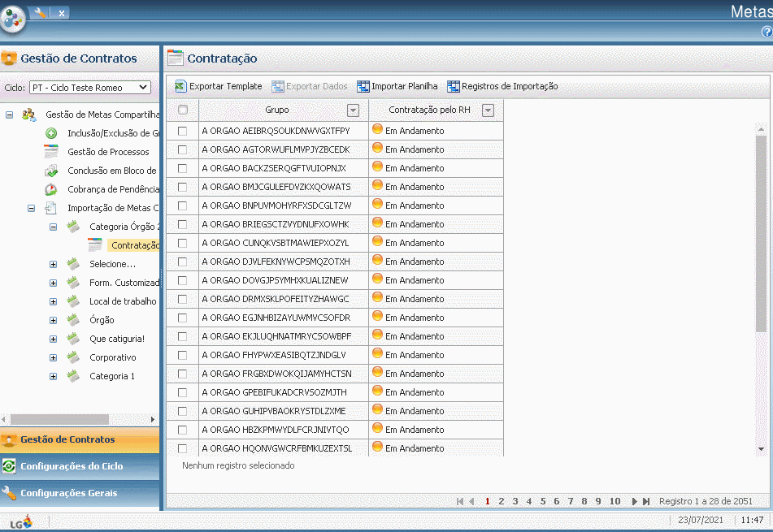
Task: Open the Ciclo dropdown PT - Ciclo Teste Romeo
Action: [x=90, y=88]
